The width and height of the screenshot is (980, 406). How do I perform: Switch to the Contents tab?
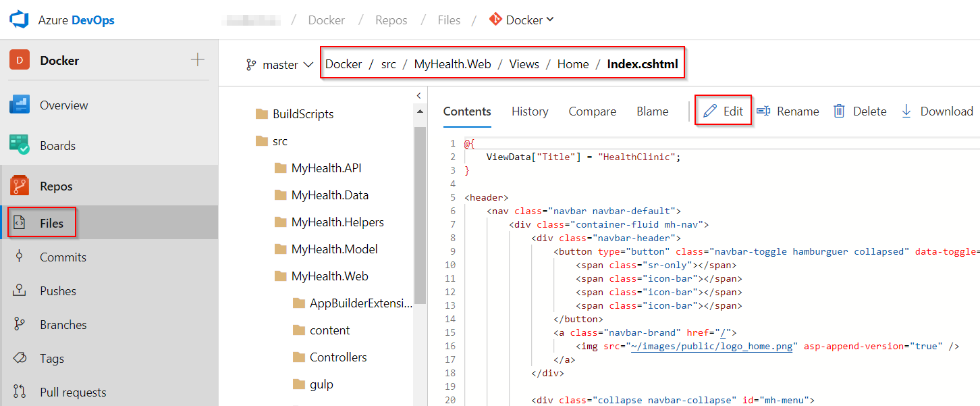[467, 111]
